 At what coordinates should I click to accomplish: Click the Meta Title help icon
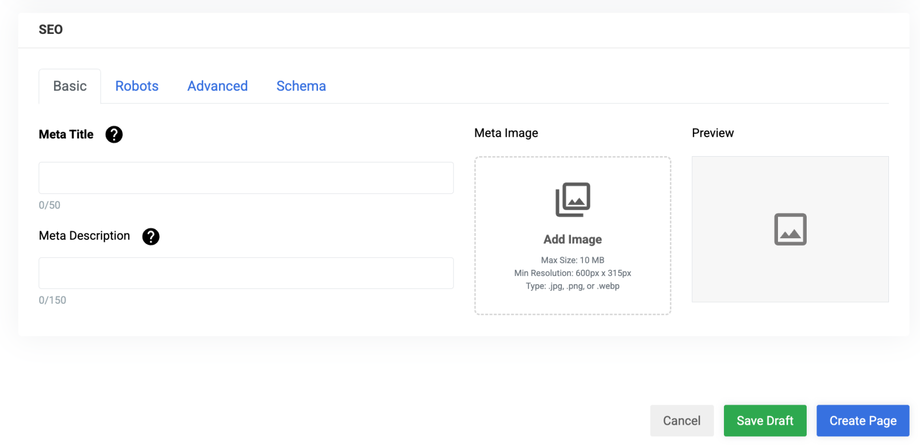pyautogui.click(x=114, y=135)
